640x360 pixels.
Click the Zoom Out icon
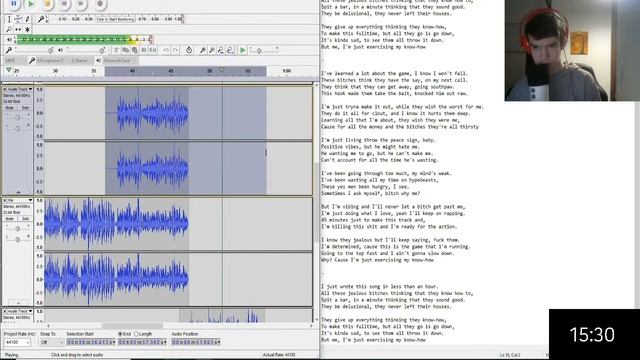(x=212, y=50)
